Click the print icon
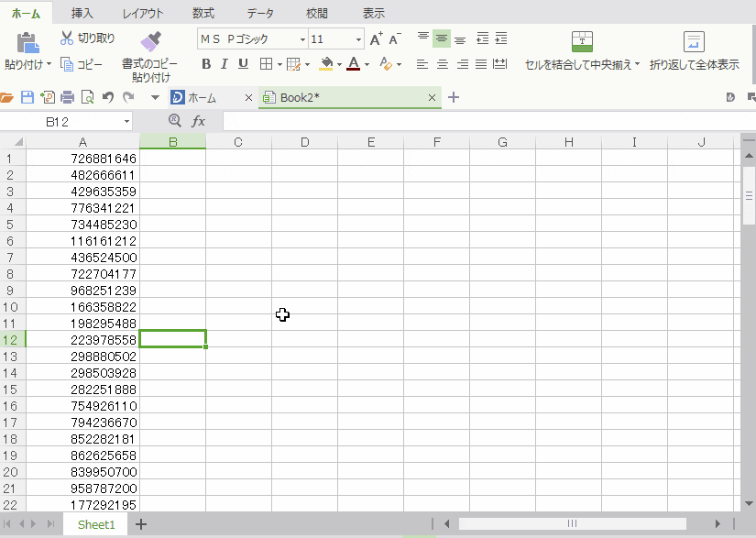Screen dimensions: 756x538 tap(68, 98)
